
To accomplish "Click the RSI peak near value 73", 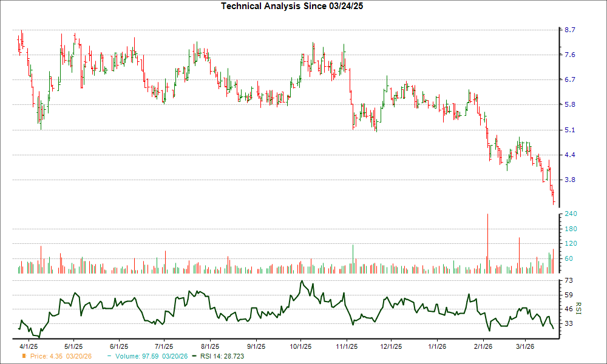I will tap(302, 281).
